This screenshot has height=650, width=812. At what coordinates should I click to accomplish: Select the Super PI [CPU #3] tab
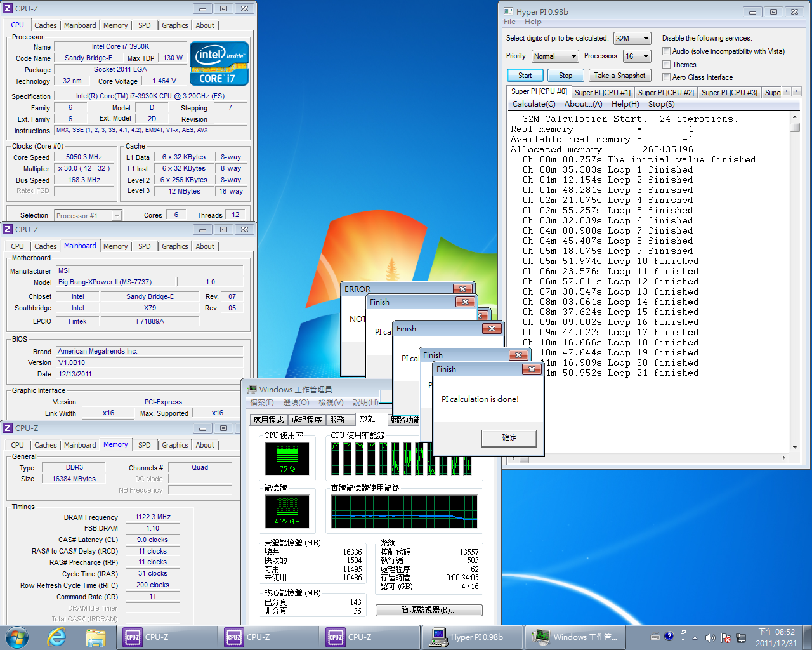[730, 93]
